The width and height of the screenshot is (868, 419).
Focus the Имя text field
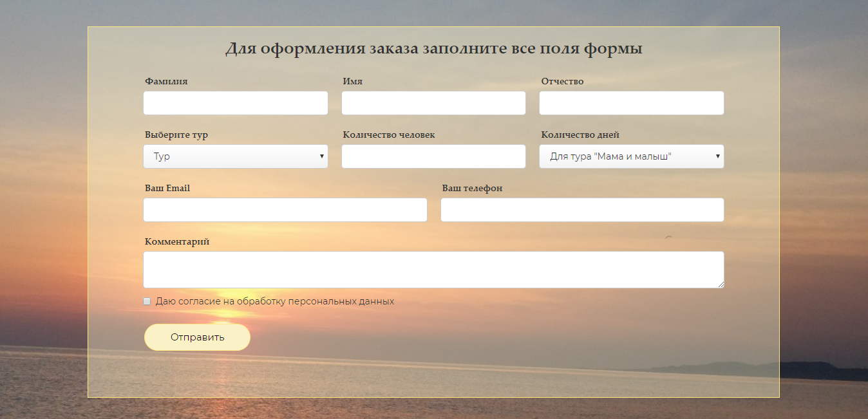point(433,103)
